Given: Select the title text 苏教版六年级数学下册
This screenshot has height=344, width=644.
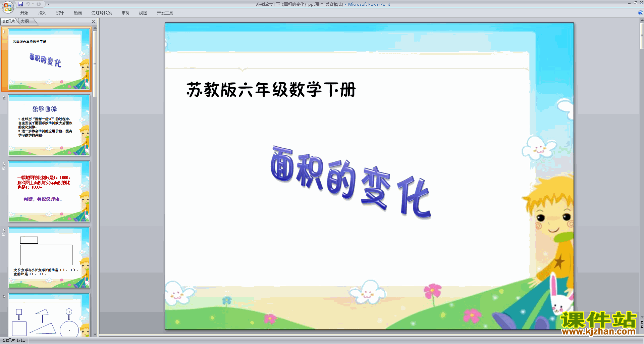Looking at the screenshot, I should [x=271, y=90].
